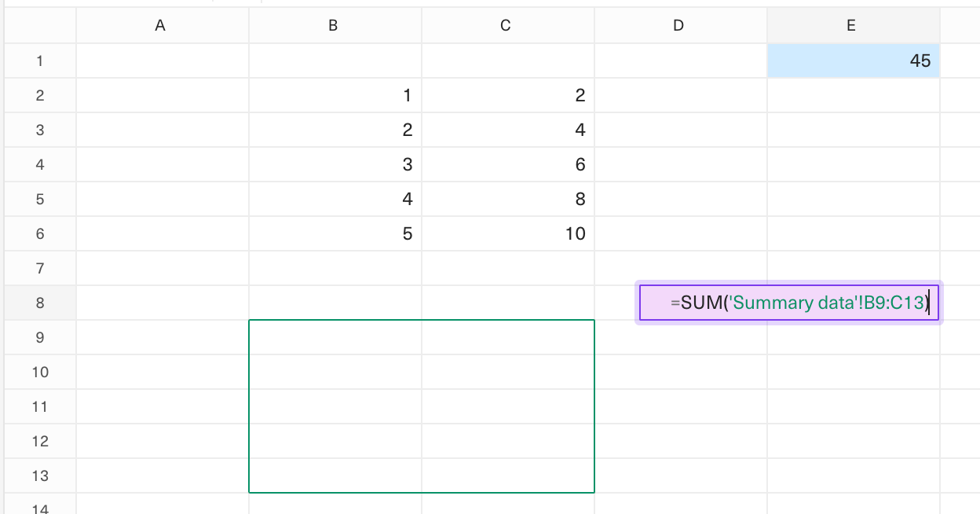Click row 10 header
This screenshot has height=514, width=980.
pyautogui.click(x=40, y=372)
